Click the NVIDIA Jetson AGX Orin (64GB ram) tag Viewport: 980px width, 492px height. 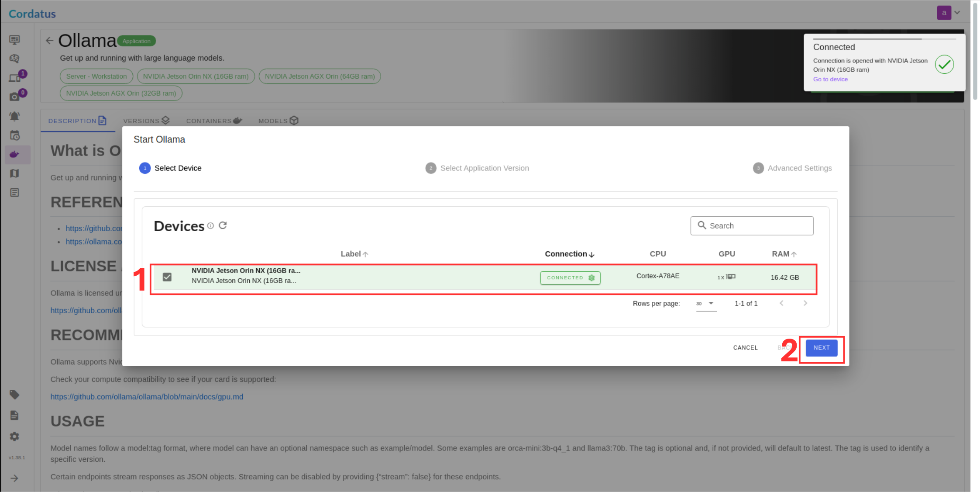click(320, 76)
